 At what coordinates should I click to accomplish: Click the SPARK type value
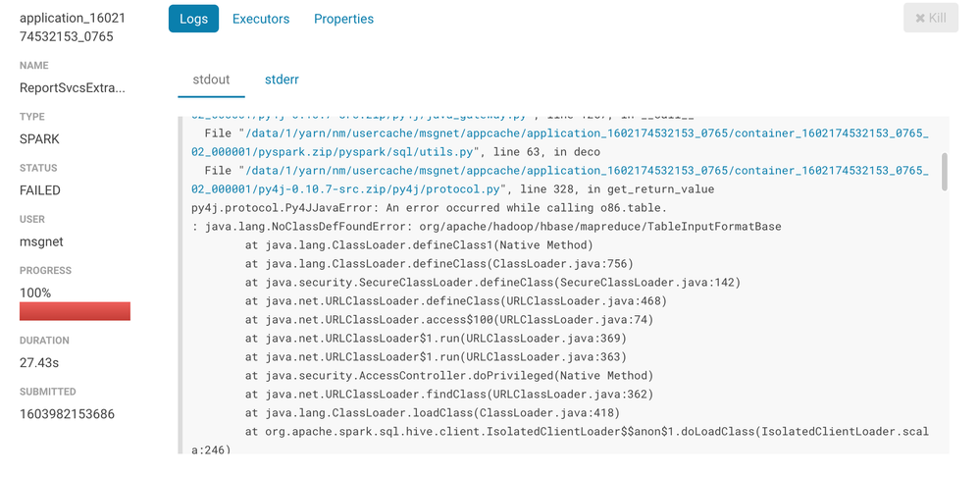pos(39,139)
